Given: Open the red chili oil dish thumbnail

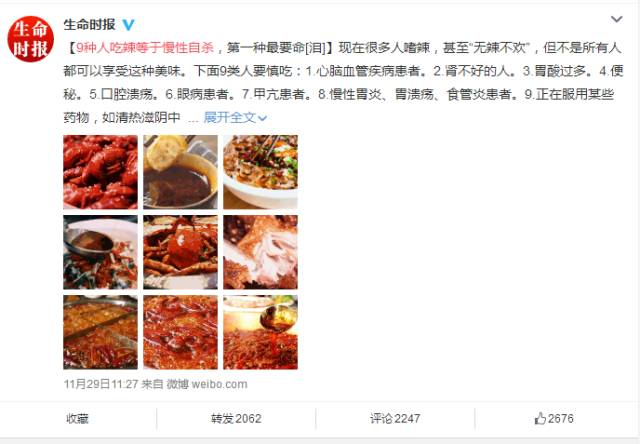Looking at the screenshot, I should (180, 332).
